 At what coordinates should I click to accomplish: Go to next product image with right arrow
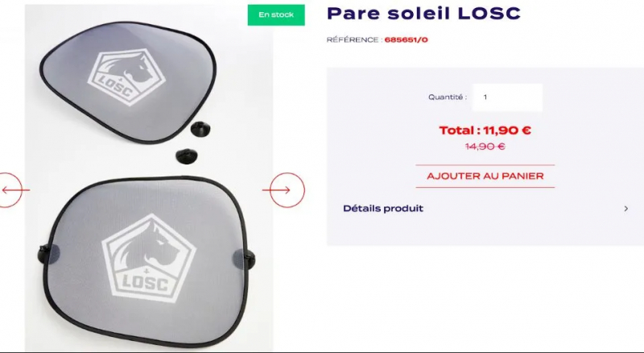coord(287,190)
